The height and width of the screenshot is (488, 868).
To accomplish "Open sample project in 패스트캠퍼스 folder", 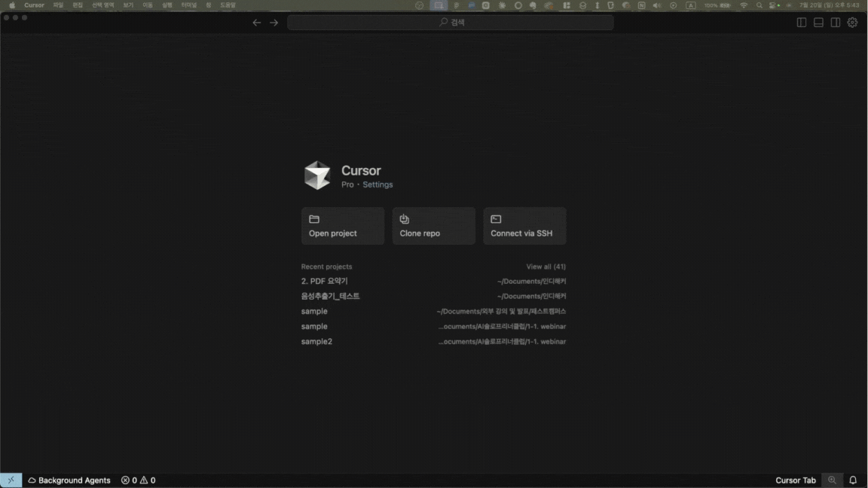I will (433, 312).
